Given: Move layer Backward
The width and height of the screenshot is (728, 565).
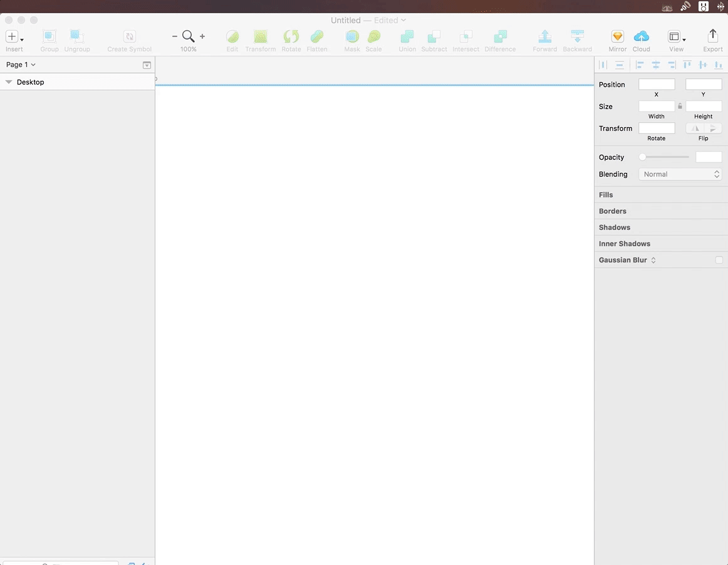Looking at the screenshot, I should click(577, 36).
